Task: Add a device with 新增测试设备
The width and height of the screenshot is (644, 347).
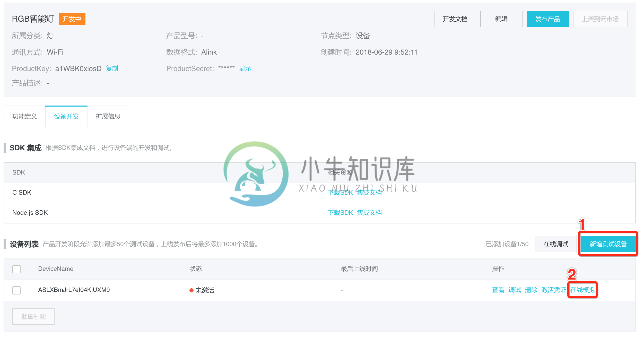Action: [x=608, y=244]
